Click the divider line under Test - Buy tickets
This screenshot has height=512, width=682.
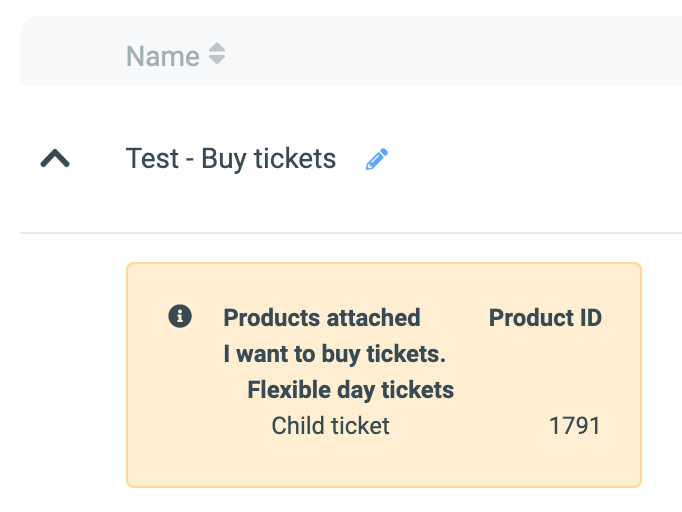tap(350, 233)
